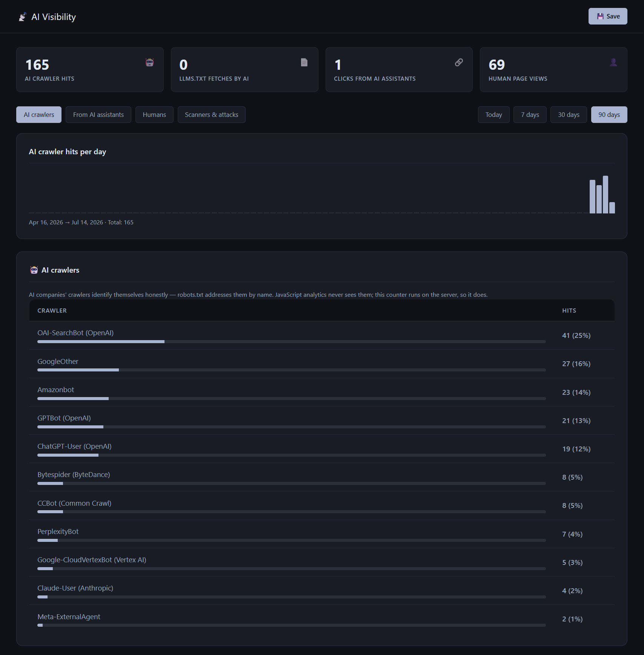Select the Bytespider (ByteDance) crawler name
The height and width of the screenshot is (655, 644).
tap(74, 475)
